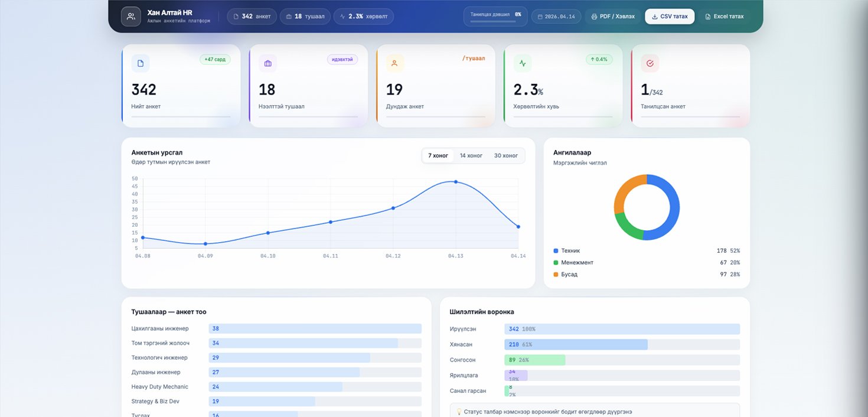Click the Анкетын урсгал chart title
The width and height of the screenshot is (868, 417).
(x=157, y=153)
